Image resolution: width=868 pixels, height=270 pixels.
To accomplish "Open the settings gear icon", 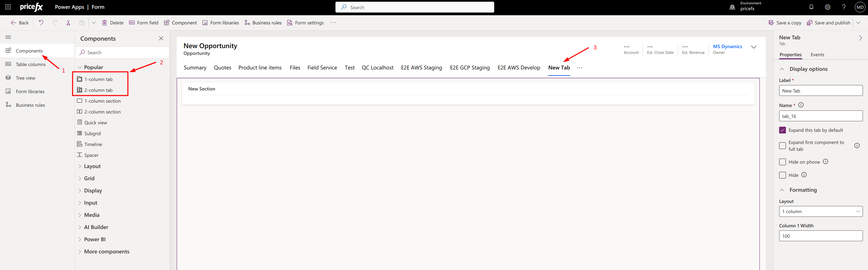I will 828,7.
